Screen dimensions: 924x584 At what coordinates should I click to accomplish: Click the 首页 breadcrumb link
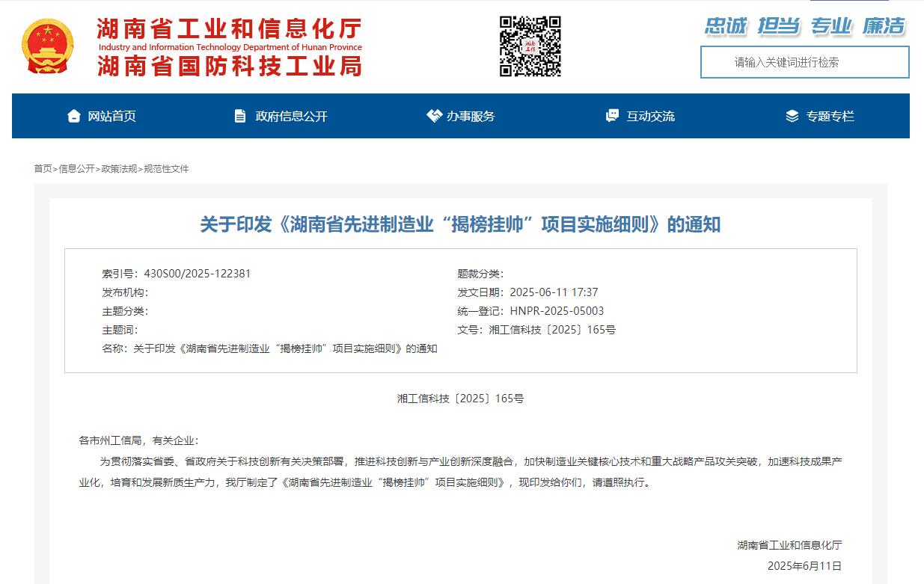pos(43,169)
